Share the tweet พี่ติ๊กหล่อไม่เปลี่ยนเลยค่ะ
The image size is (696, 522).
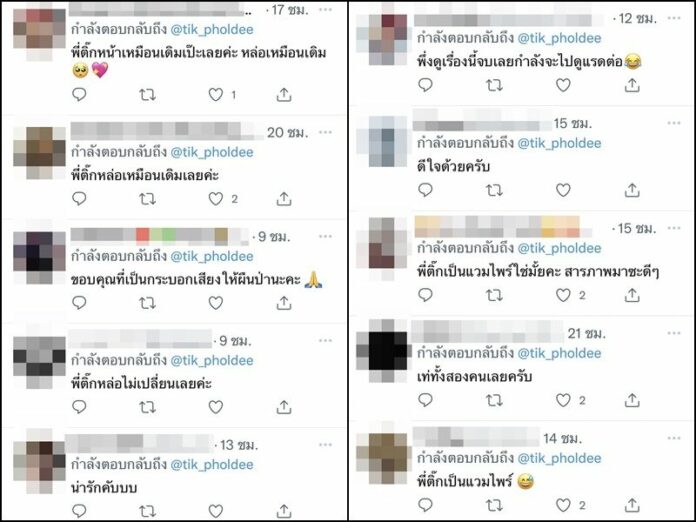284,407
